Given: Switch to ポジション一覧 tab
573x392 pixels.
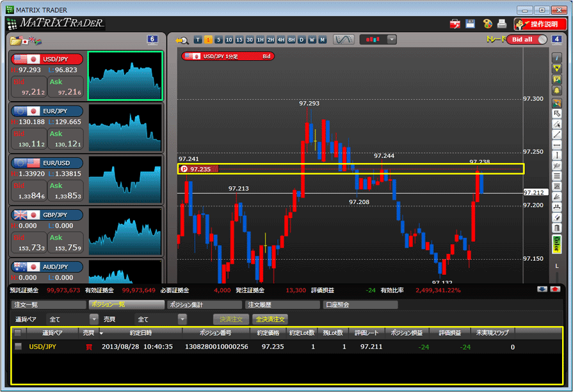Looking at the screenshot, I should click(126, 305).
